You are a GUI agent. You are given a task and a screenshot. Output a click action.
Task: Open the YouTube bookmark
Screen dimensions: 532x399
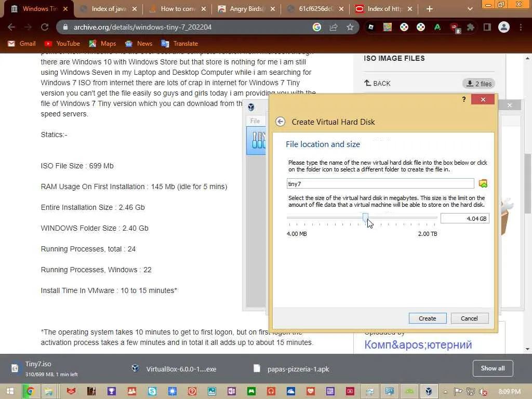[x=62, y=44]
